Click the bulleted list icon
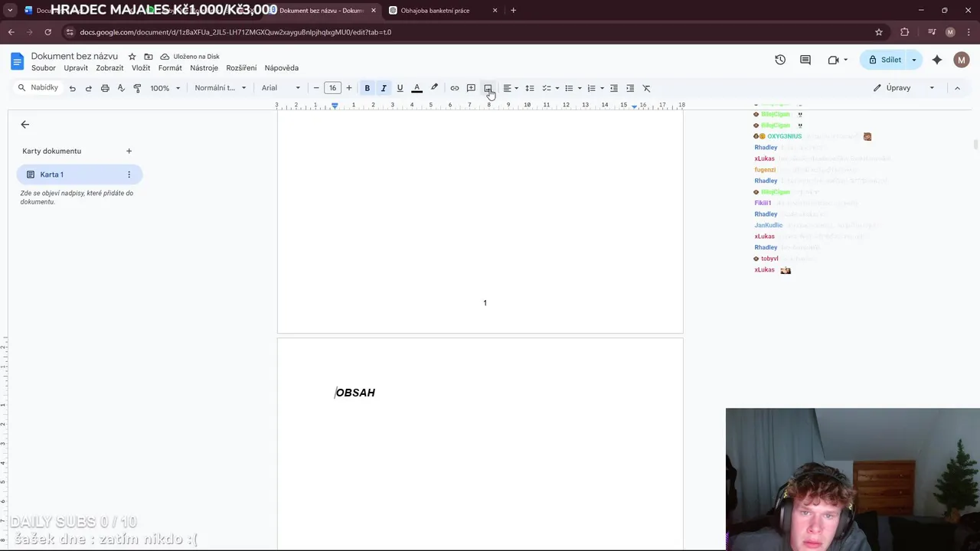This screenshot has height=551, width=980. click(569, 88)
